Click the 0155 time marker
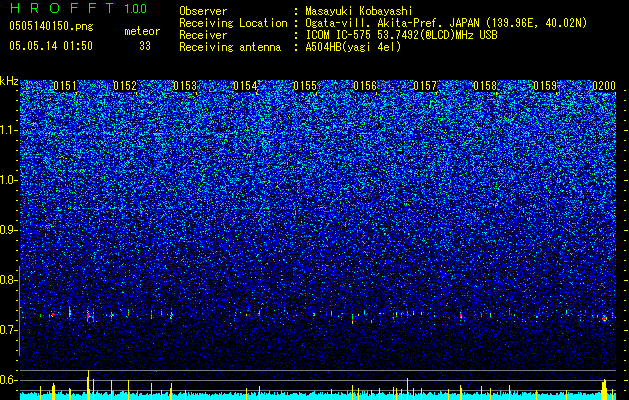Screen dimensions: 629x400 pyautogui.click(x=305, y=86)
